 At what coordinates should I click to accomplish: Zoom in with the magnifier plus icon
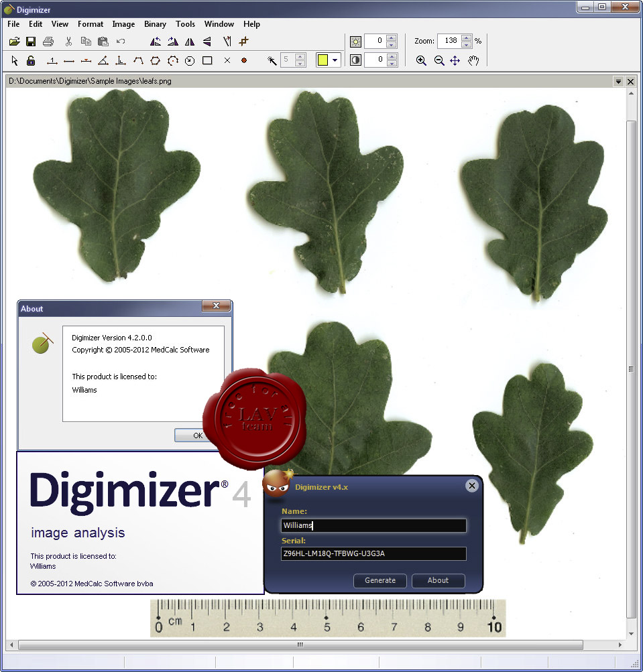pyautogui.click(x=421, y=61)
